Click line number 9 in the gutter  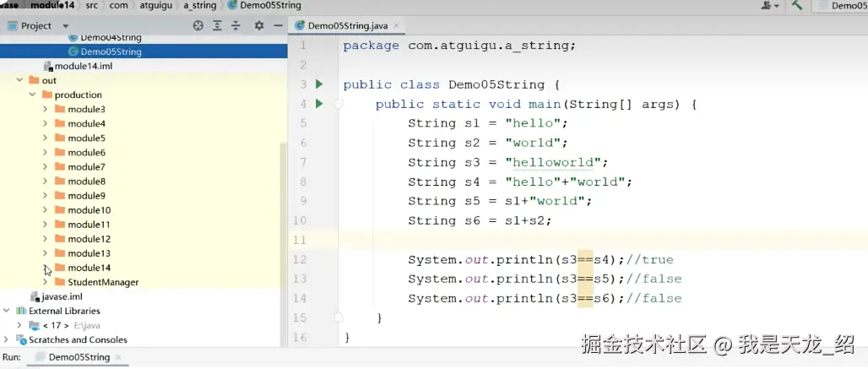coord(303,201)
